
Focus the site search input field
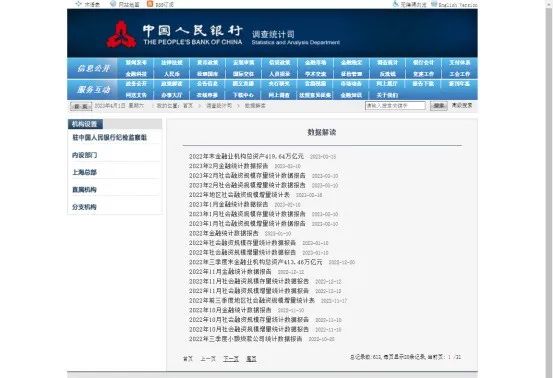(x=395, y=105)
